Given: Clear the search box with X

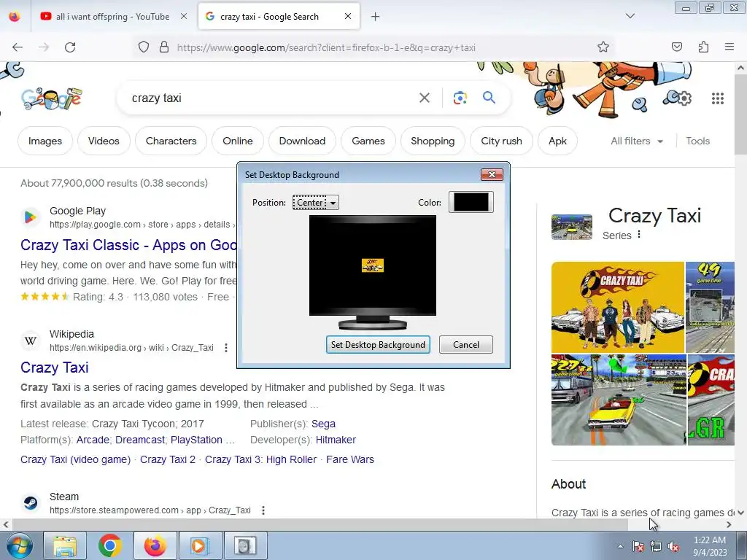Looking at the screenshot, I should click(424, 98).
